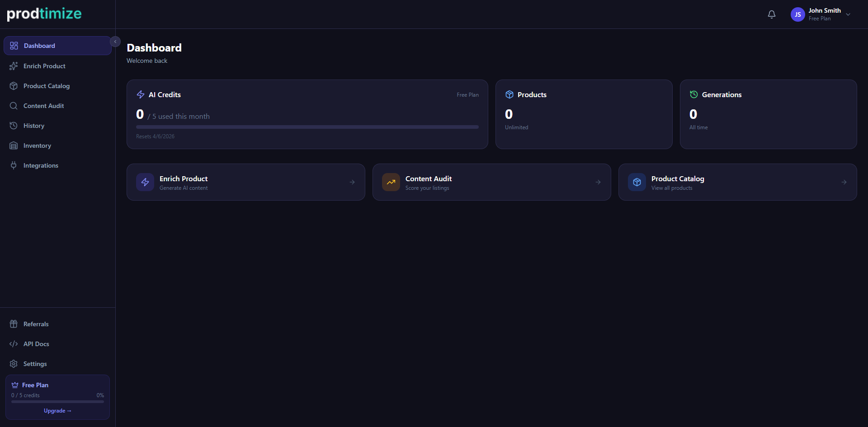The height and width of the screenshot is (427, 868).
Task: Open API Docs from the sidebar
Action: click(36, 344)
